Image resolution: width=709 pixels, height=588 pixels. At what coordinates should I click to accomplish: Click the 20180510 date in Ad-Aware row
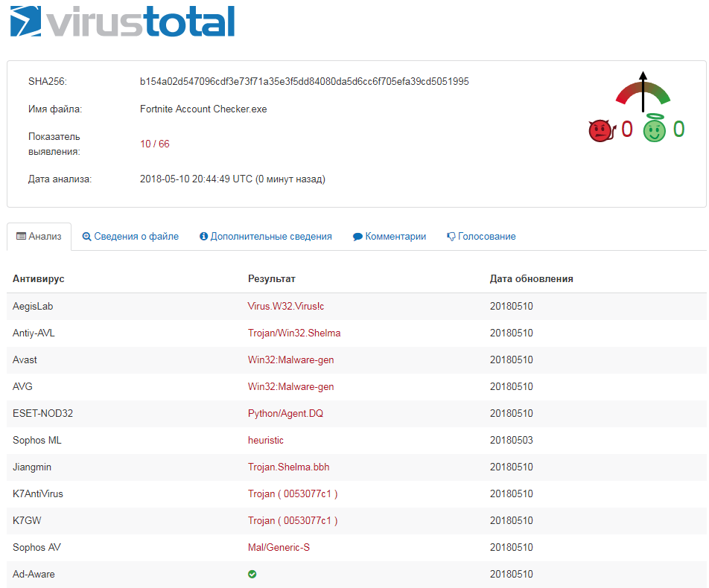point(512,574)
